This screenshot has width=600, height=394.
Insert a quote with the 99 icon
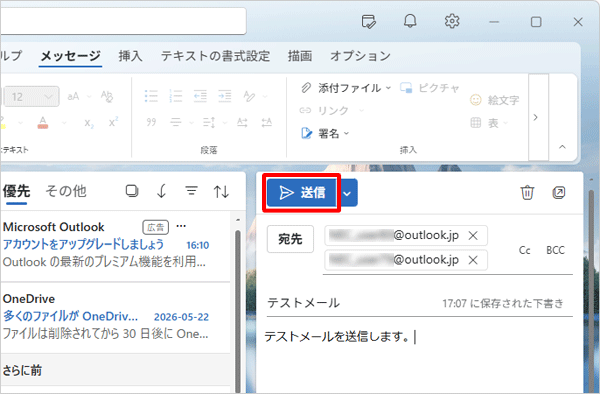[x=151, y=122]
